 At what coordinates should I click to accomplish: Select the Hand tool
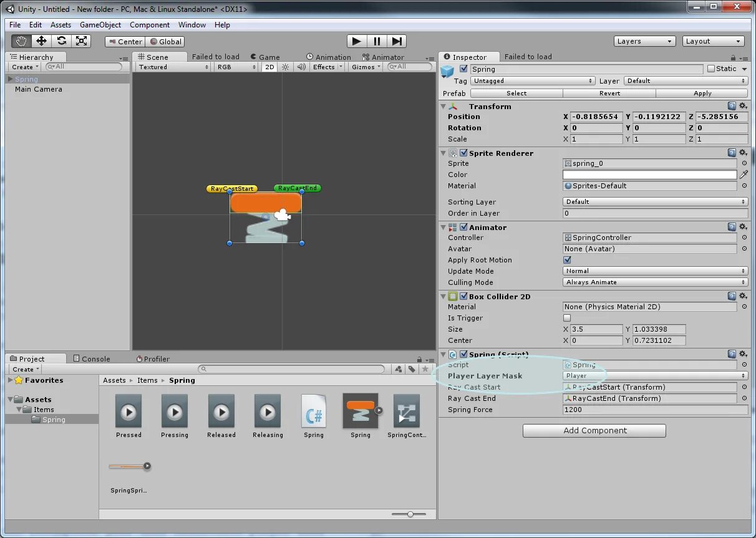point(21,41)
